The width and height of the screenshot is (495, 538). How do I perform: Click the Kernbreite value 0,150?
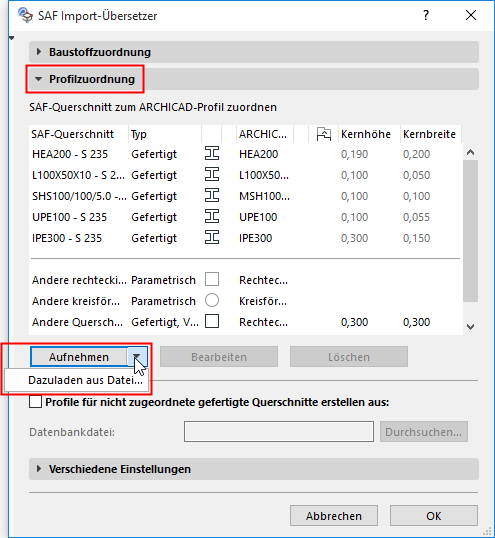tap(416, 237)
